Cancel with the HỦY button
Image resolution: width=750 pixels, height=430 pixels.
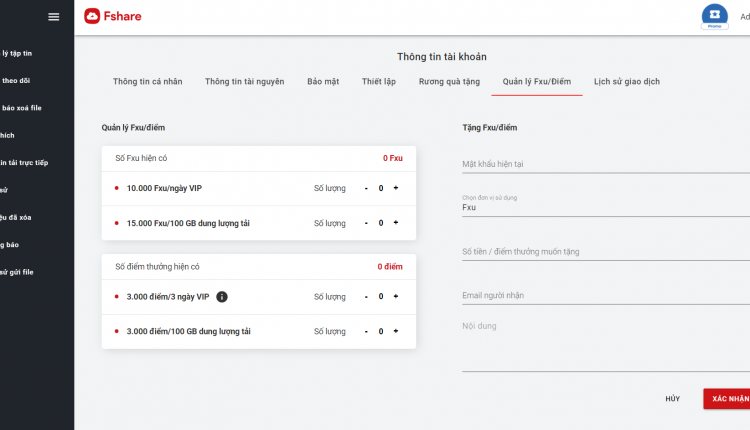pyautogui.click(x=673, y=399)
